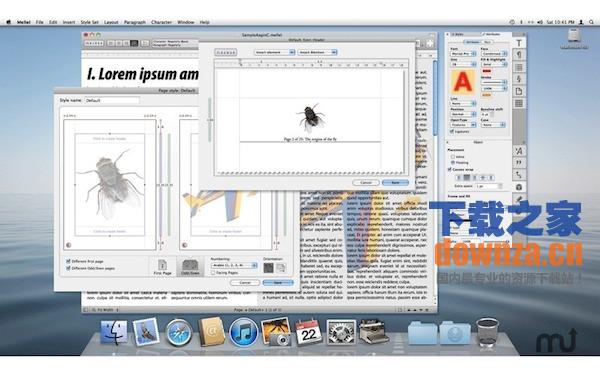
Task: Open the File menu
Action: pos(39,22)
